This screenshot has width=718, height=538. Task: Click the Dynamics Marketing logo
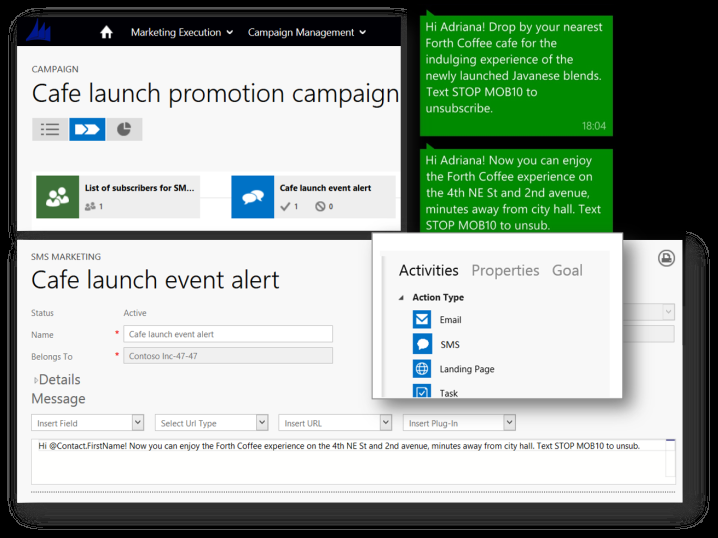[38, 31]
